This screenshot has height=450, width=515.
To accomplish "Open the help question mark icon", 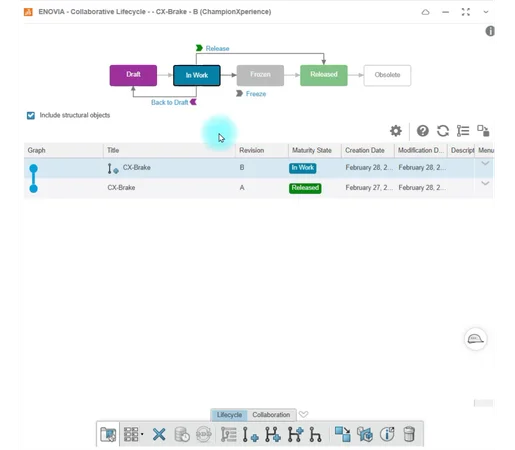I will [423, 131].
